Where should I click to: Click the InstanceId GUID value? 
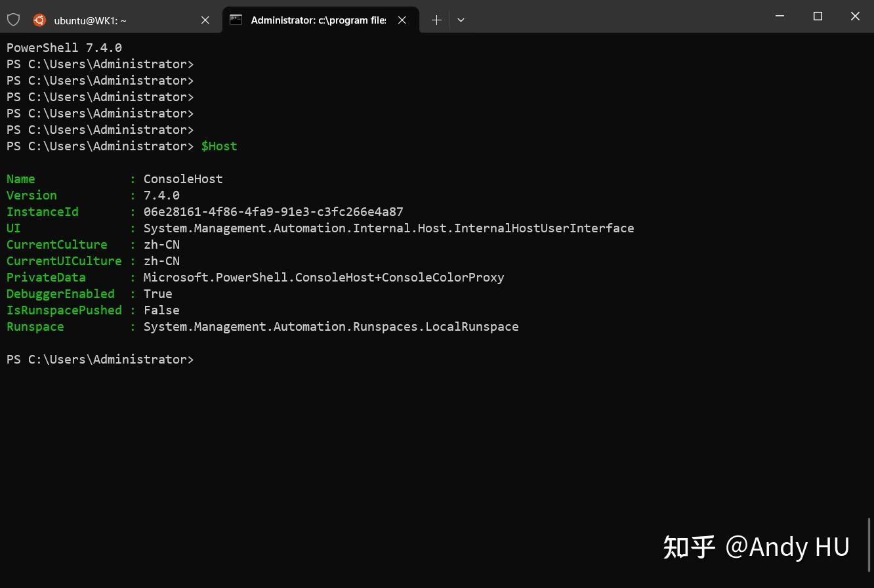pyautogui.click(x=274, y=211)
